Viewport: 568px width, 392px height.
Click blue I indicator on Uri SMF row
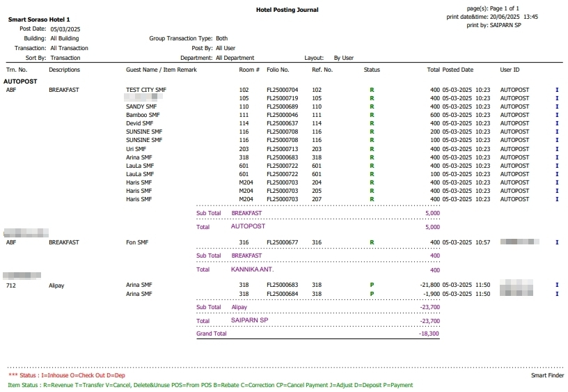pyautogui.click(x=557, y=149)
